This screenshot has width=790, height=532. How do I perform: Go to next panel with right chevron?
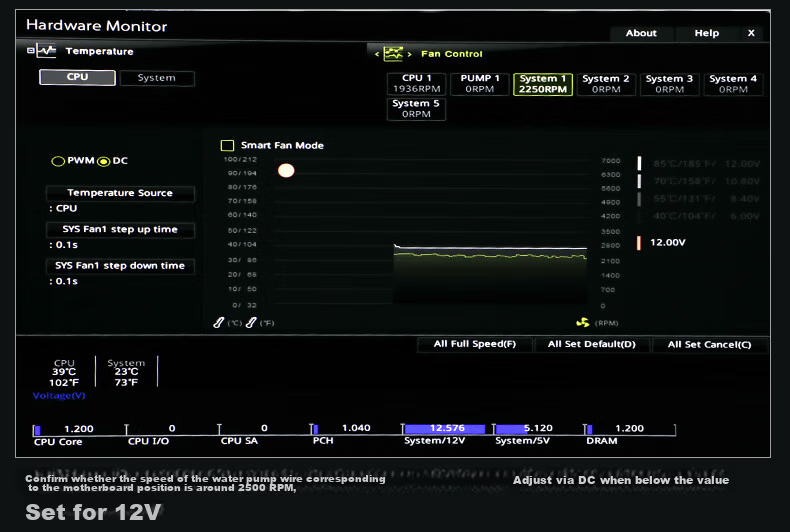pyautogui.click(x=410, y=54)
